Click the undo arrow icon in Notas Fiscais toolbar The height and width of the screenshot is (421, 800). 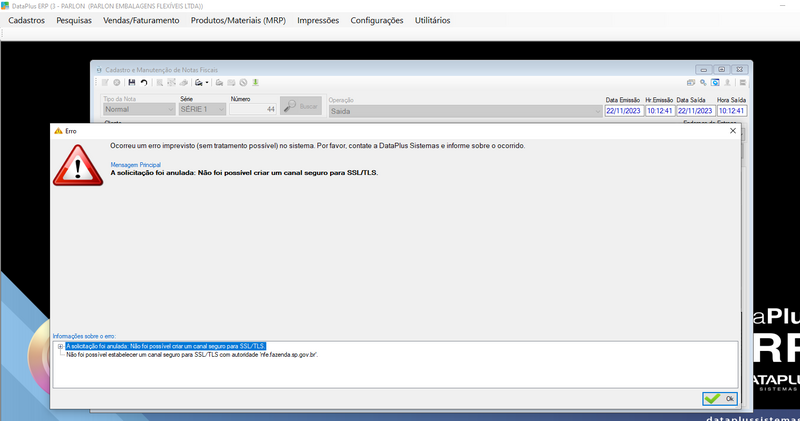144,83
